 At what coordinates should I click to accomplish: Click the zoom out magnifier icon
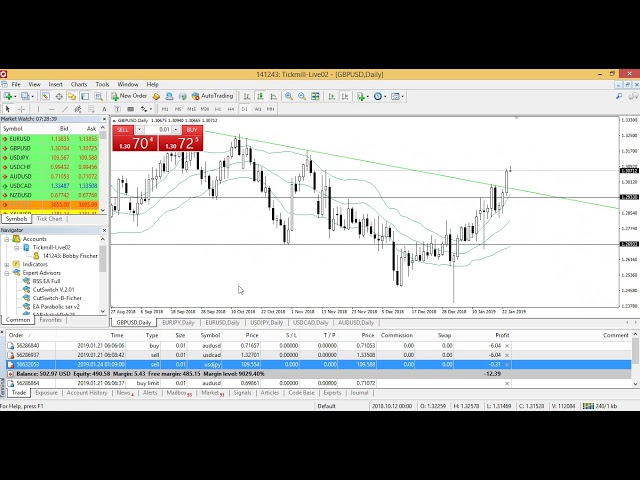click(300, 96)
